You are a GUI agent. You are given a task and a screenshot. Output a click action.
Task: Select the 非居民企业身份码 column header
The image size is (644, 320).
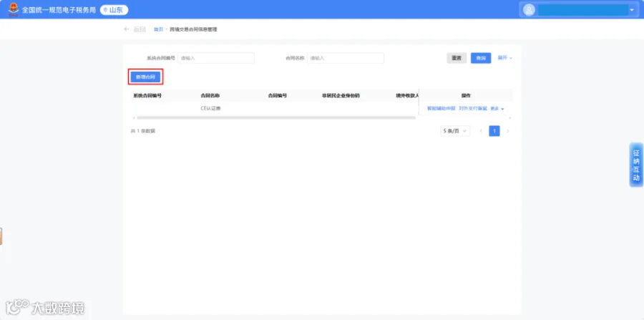point(341,96)
